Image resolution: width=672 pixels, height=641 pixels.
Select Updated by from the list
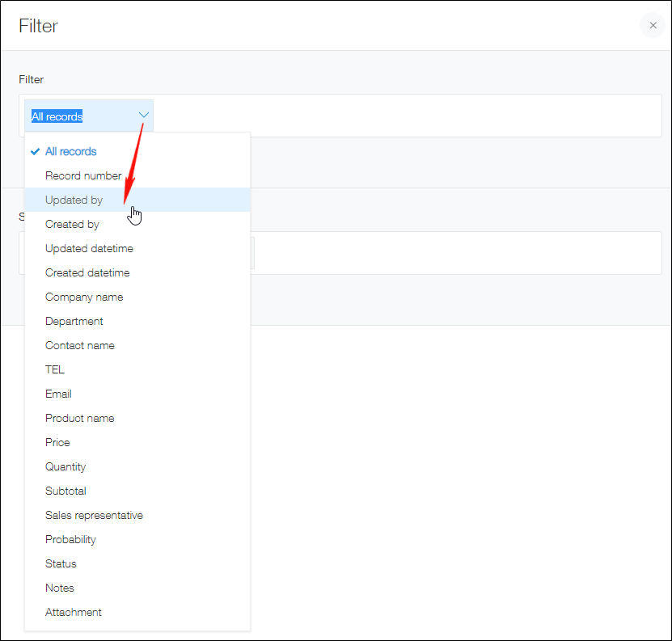[x=74, y=200]
